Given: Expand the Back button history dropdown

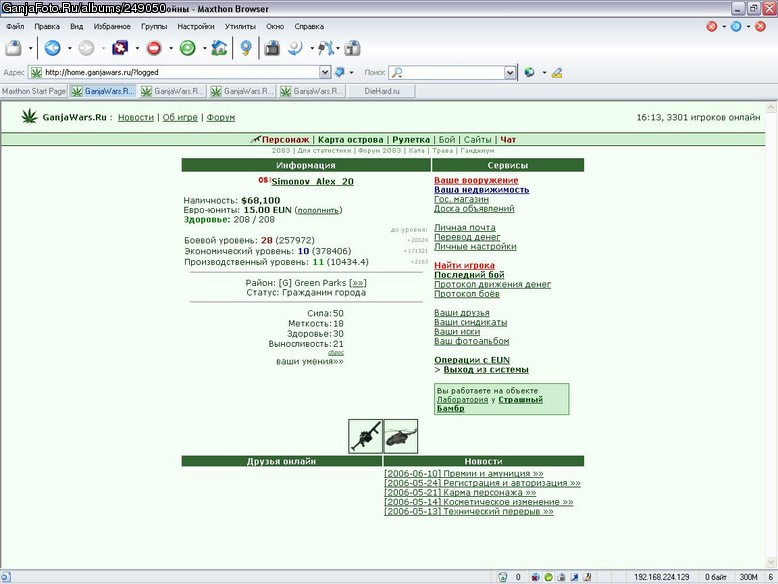Looking at the screenshot, I should (69, 49).
